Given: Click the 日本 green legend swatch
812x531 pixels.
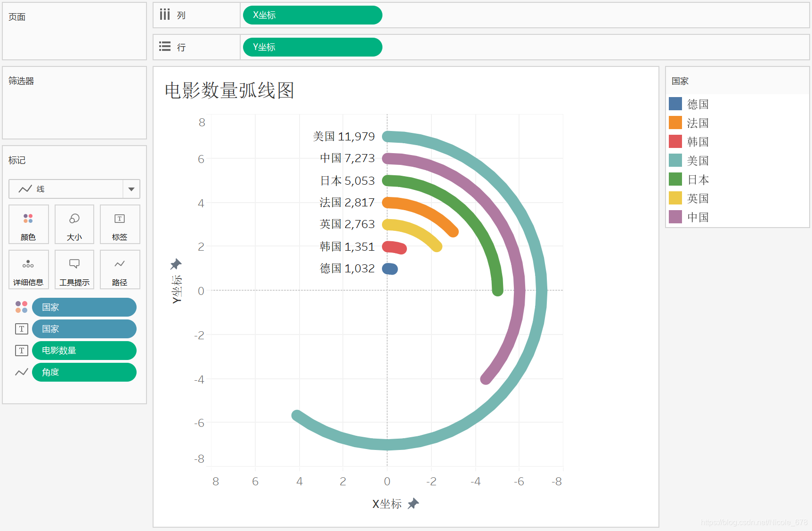Looking at the screenshot, I should (675, 179).
